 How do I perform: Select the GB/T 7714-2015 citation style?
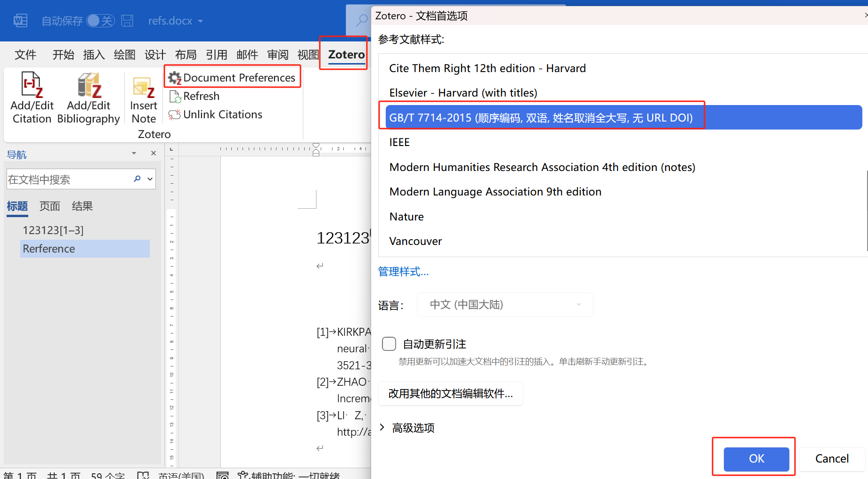(624, 117)
